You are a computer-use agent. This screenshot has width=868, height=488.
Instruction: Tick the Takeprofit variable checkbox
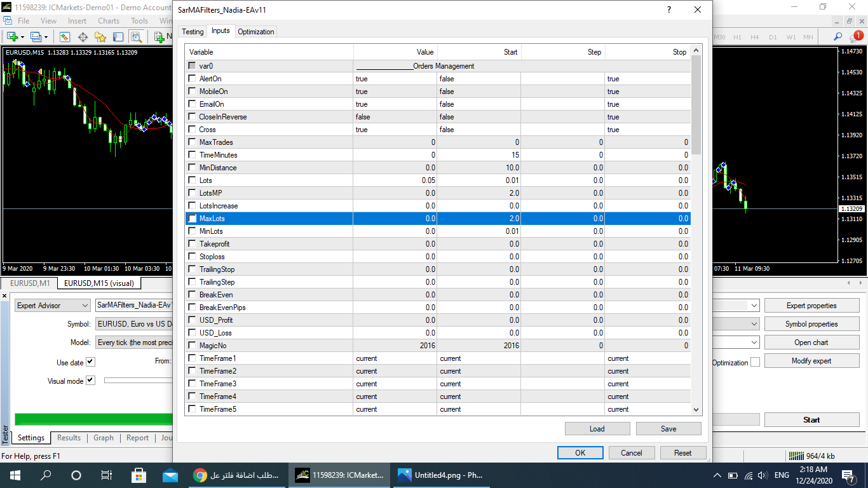click(193, 244)
